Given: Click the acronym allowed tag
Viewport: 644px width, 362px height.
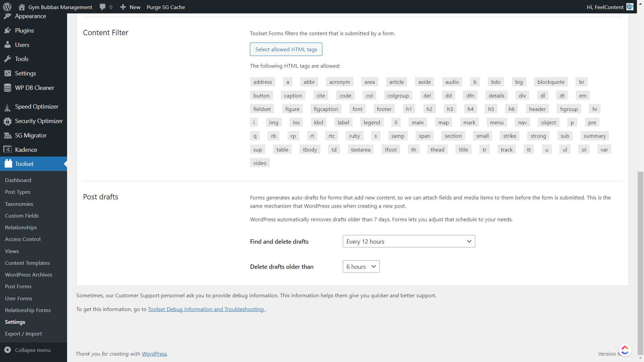Looking at the screenshot, I should coord(339,82).
